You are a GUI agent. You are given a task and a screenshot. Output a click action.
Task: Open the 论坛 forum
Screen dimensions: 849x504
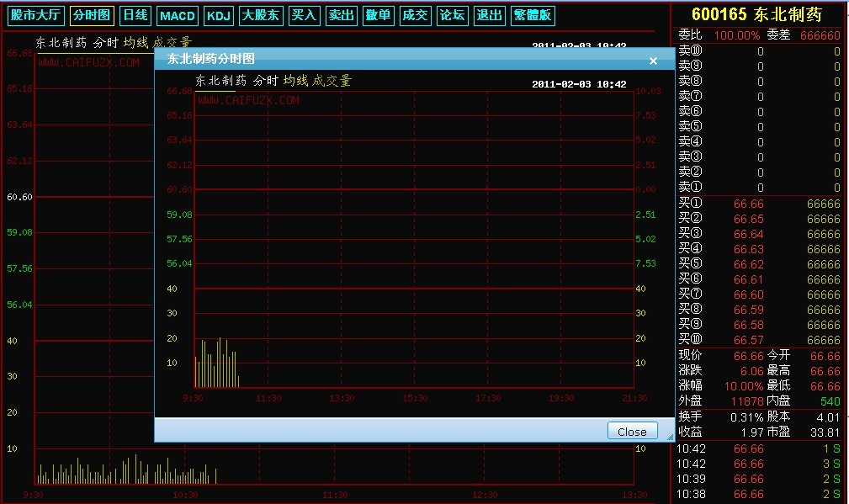point(452,15)
